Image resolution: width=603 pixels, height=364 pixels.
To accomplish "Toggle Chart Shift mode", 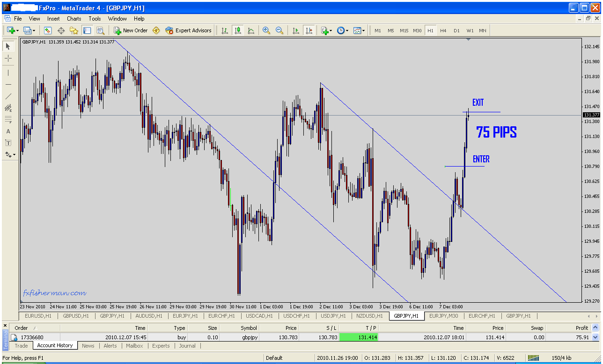I will coord(309,30).
